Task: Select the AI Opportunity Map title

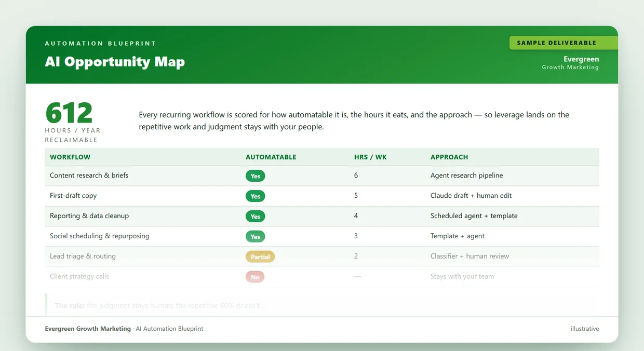Action: [115, 62]
